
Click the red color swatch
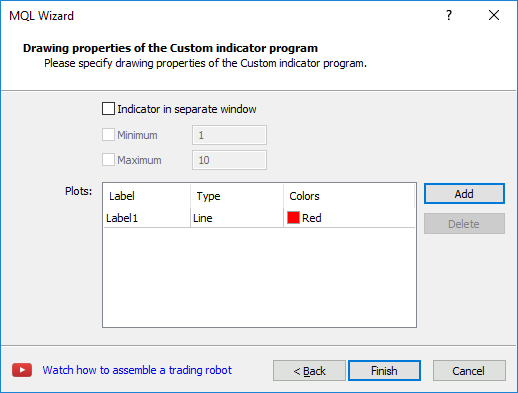pos(293,218)
